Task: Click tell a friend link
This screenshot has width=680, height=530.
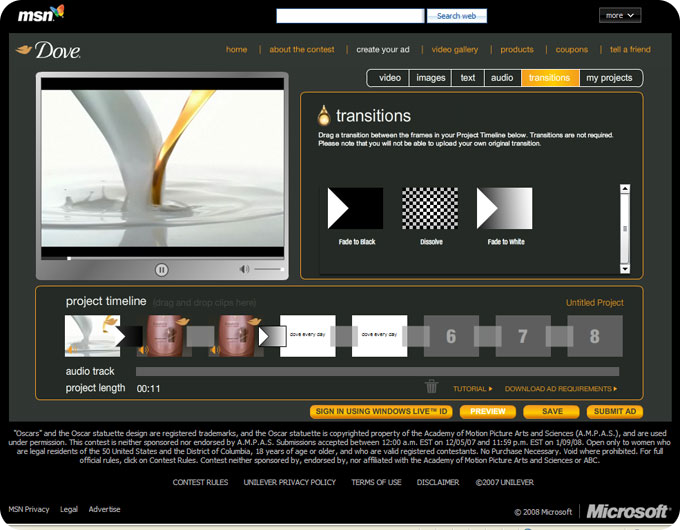Action: pyautogui.click(x=630, y=49)
